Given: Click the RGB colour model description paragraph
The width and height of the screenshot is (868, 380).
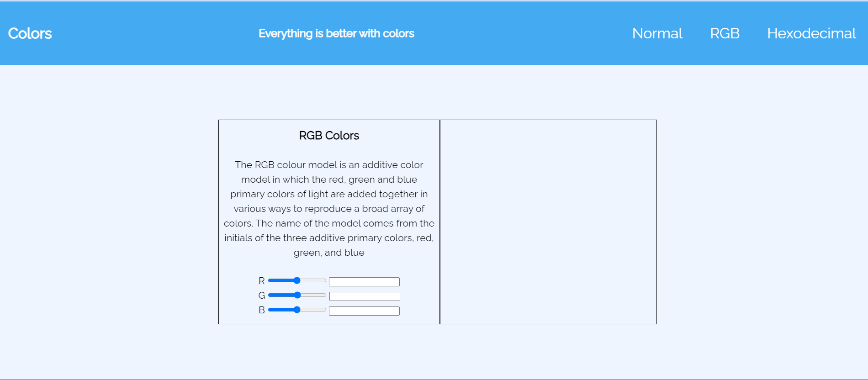Looking at the screenshot, I should coord(329,209).
